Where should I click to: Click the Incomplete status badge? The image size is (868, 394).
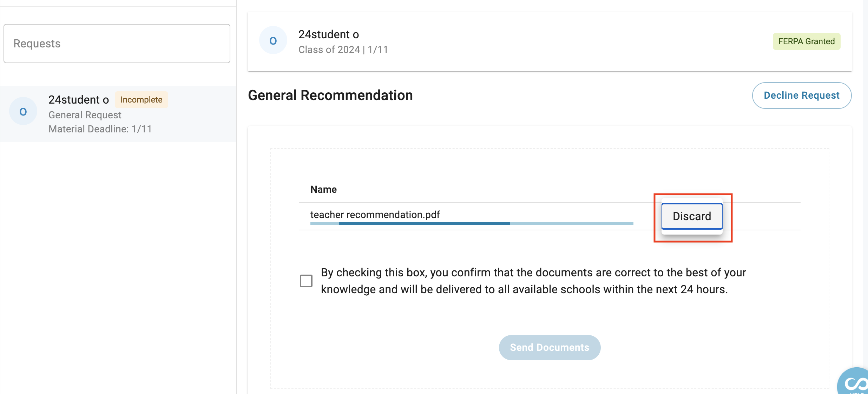pos(141,100)
